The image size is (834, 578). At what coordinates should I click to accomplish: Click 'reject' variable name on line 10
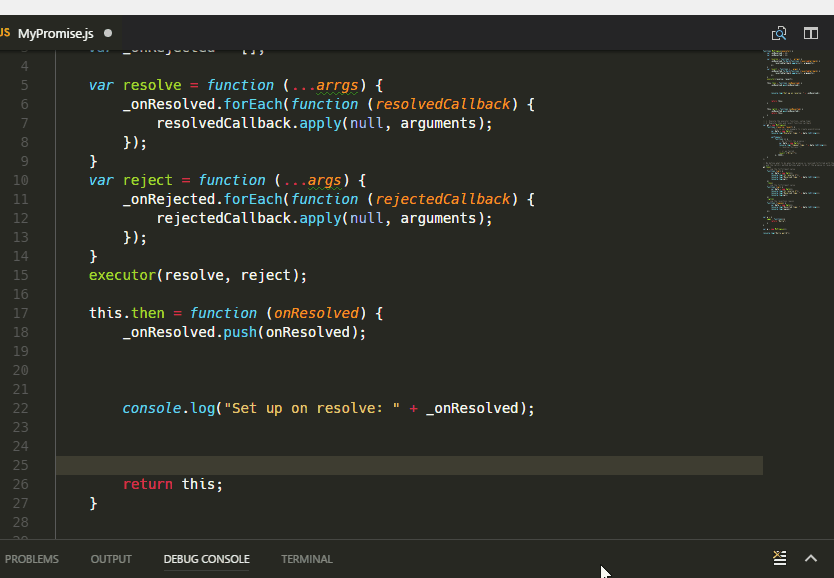pyautogui.click(x=148, y=181)
